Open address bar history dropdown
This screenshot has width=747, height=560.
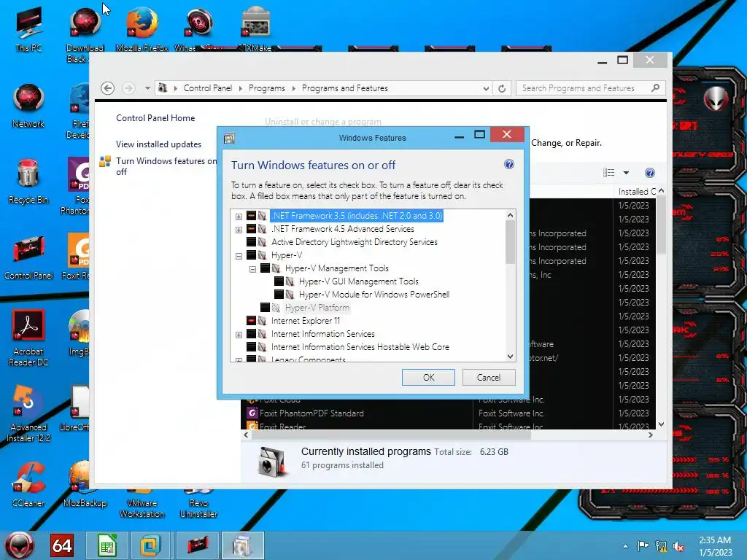pos(485,88)
